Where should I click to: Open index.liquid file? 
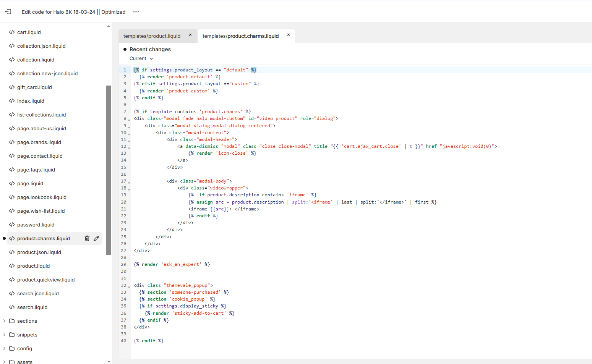[31, 101]
